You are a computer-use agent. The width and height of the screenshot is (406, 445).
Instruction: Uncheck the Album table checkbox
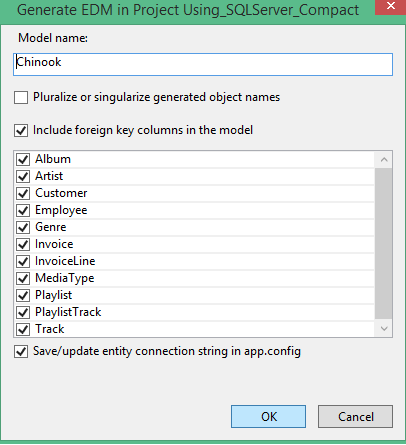[x=23, y=159]
